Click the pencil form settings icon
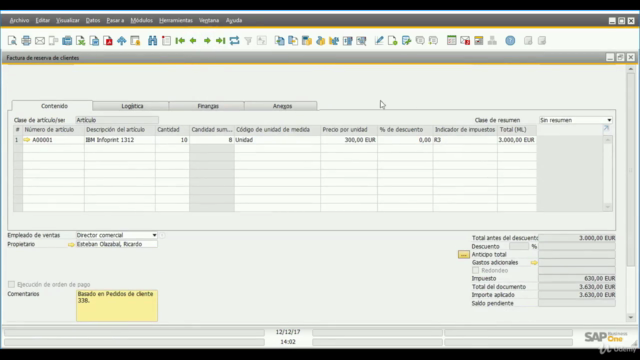Image resolution: width=640 pixels, height=360 pixels. tap(379, 40)
